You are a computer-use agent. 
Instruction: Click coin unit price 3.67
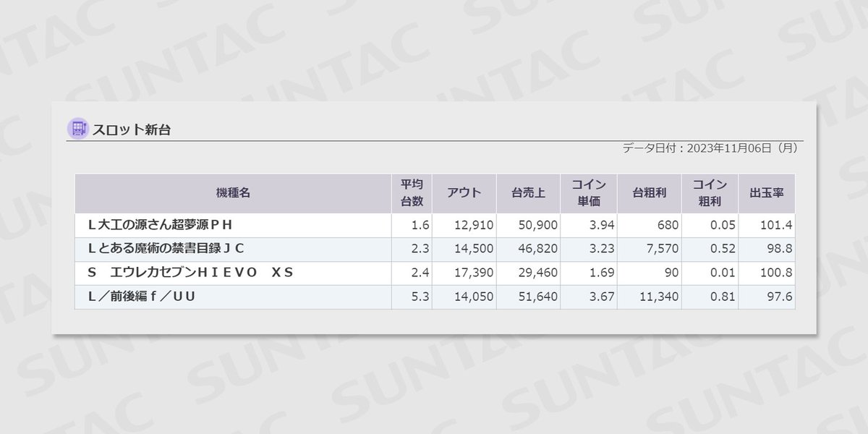tap(602, 297)
